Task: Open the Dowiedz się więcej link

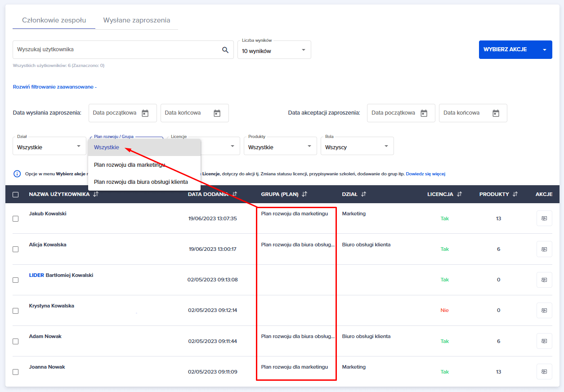Action: (425, 174)
